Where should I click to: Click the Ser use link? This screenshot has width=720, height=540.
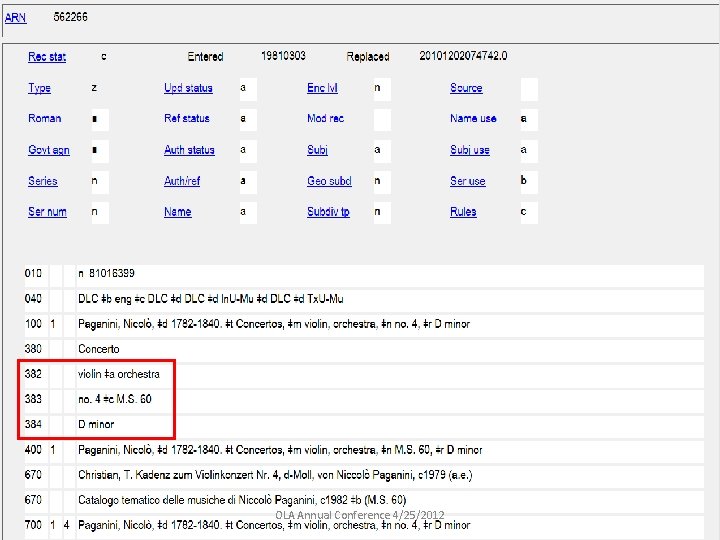pyautogui.click(x=467, y=181)
